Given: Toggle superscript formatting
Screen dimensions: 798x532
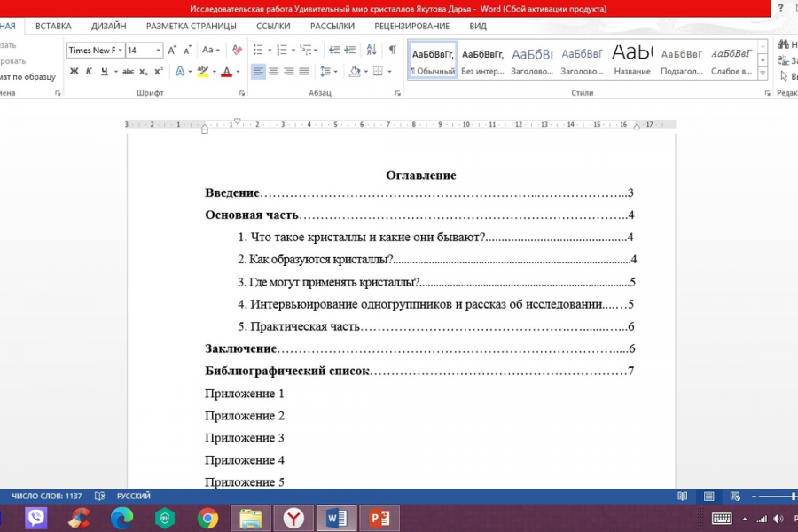Looking at the screenshot, I should click(x=159, y=71).
